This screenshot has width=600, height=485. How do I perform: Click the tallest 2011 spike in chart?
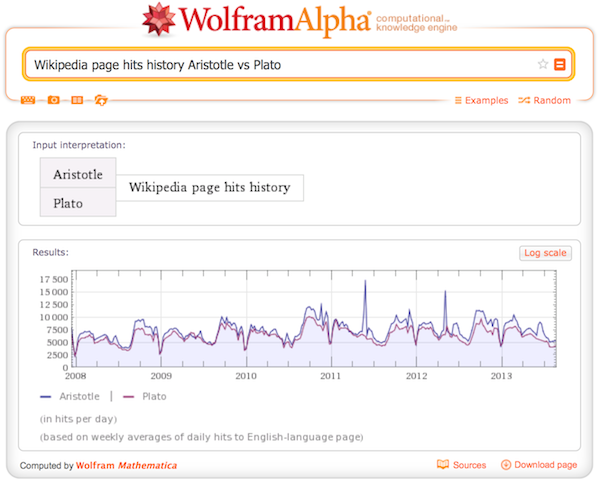click(365, 281)
